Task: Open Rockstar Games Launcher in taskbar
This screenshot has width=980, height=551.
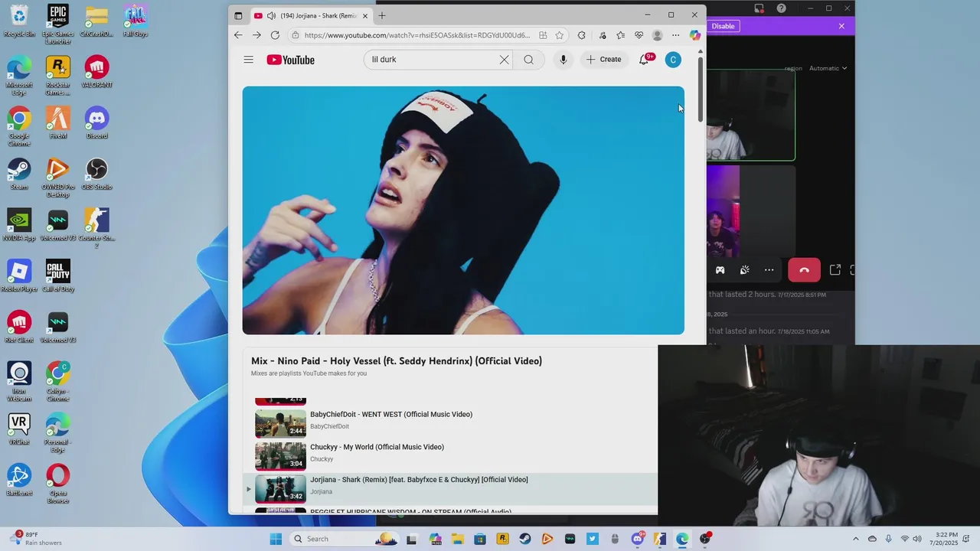Action: coord(503,539)
